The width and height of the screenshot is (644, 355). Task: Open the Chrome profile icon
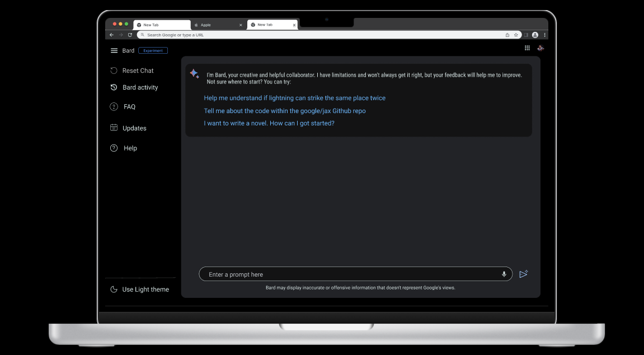[x=535, y=35]
